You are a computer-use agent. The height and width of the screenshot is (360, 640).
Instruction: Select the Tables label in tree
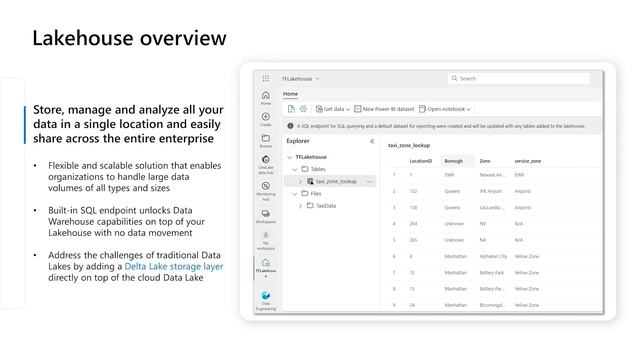[x=318, y=169]
